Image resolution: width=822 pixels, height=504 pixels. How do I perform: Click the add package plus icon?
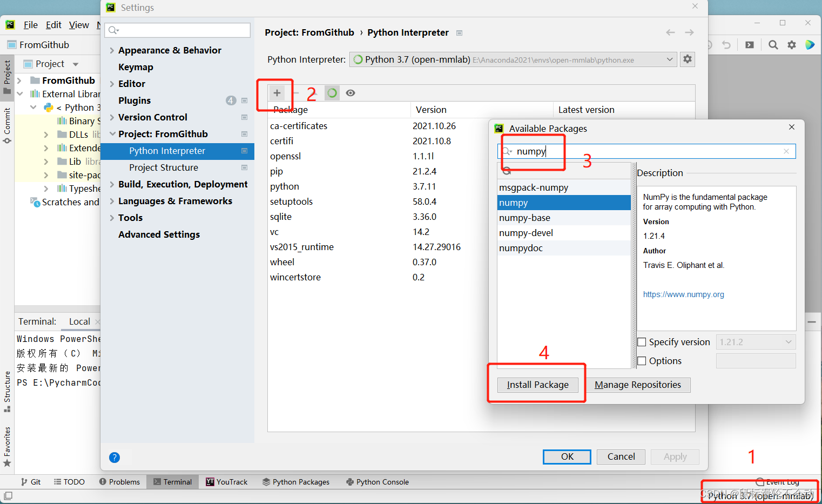coord(277,93)
